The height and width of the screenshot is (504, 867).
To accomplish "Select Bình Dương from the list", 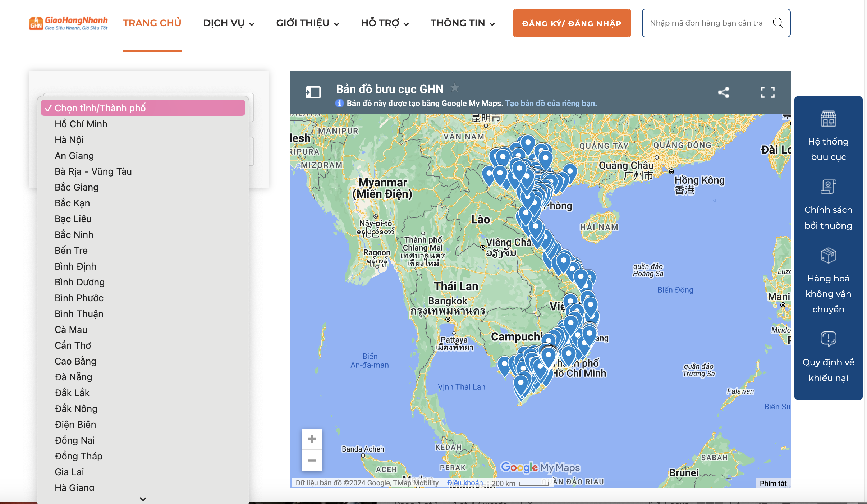I will (143, 282).
